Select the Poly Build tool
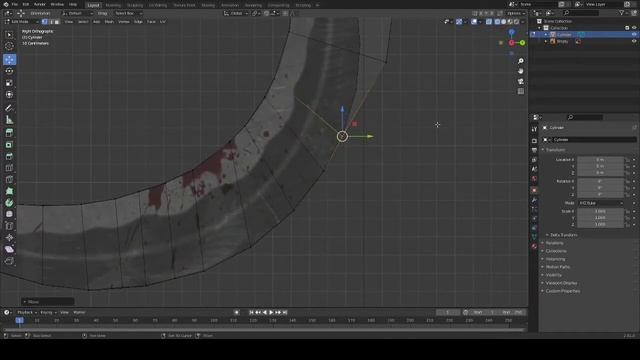The image size is (640, 360). pyautogui.click(x=9, y=191)
